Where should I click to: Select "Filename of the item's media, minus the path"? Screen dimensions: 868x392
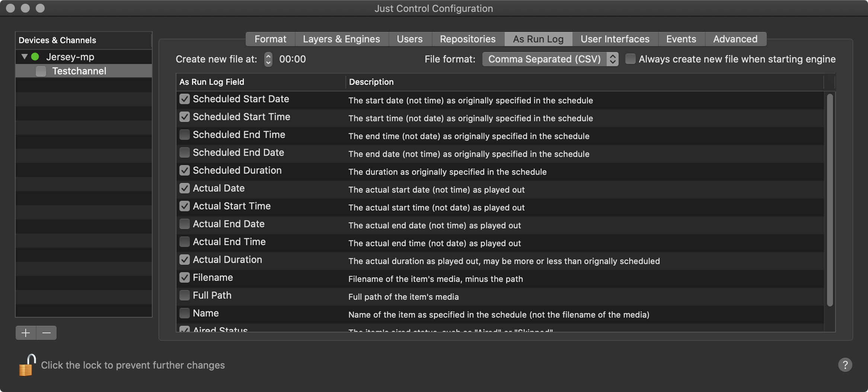[435, 279]
